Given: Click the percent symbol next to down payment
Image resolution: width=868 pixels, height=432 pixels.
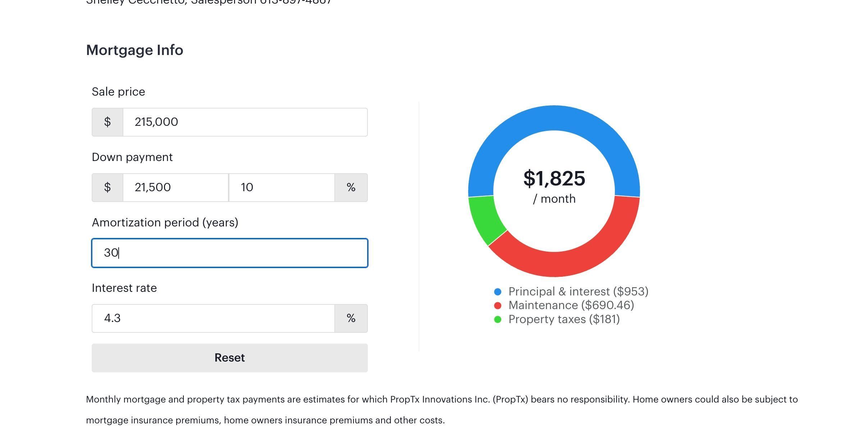Looking at the screenshot, I should coord(351,188).
